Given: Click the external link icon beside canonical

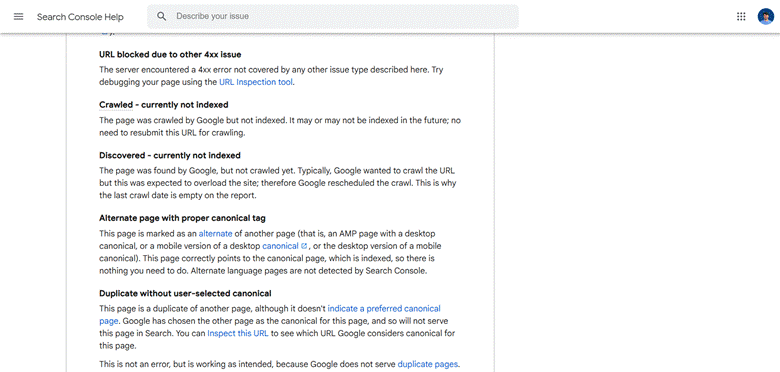Looking at the screenshot, I should tap(304, 246).
